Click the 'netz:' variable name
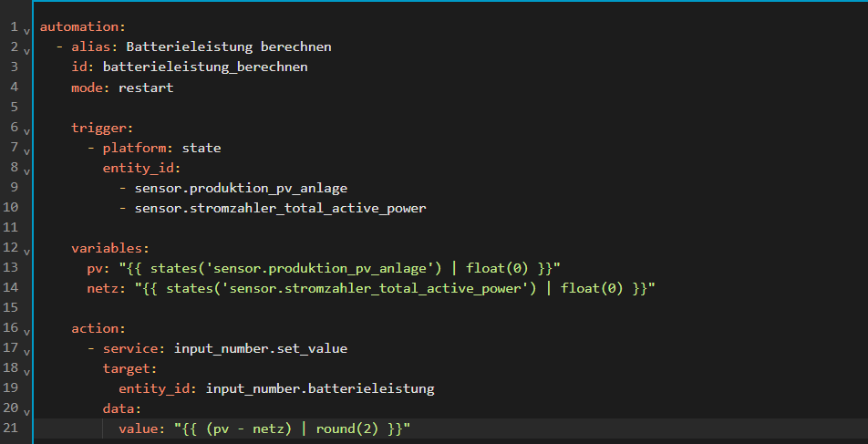Screen dimensions: 868x444 pyautogui.click(x=107, y=288)
